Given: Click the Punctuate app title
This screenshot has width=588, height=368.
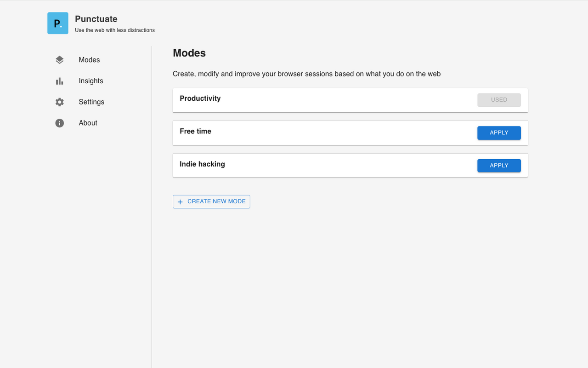Looking at the screenshot, I should click(x=96, y=19).
